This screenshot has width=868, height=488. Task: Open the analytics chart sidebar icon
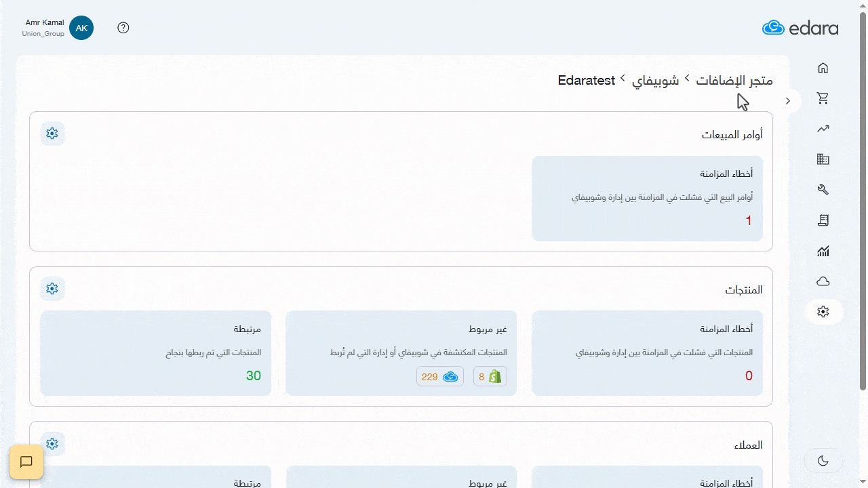tap(823, 251)
